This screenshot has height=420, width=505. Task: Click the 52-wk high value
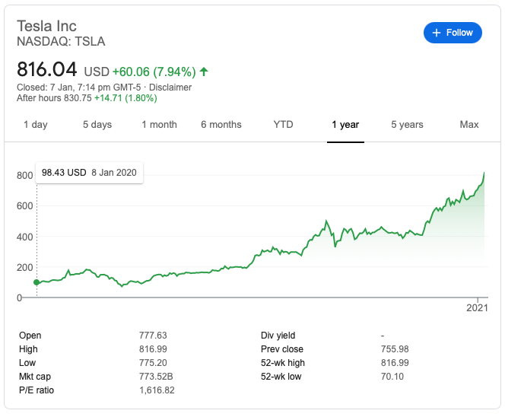tap(395, 363)
